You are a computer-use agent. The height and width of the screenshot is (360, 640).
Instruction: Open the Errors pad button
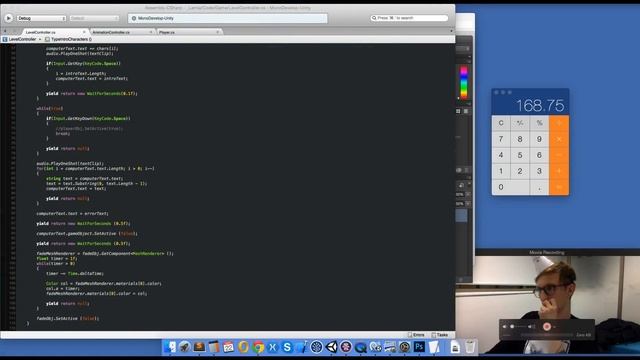416,335
